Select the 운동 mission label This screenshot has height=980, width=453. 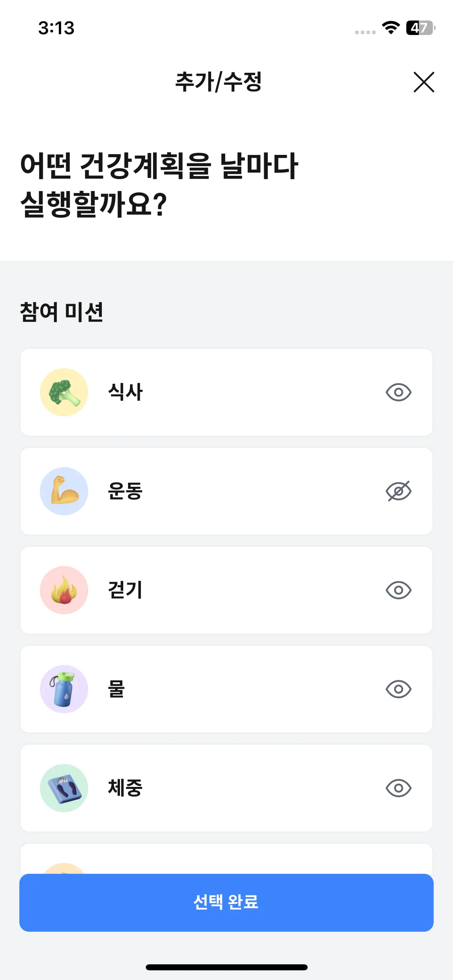pos(125,491)
